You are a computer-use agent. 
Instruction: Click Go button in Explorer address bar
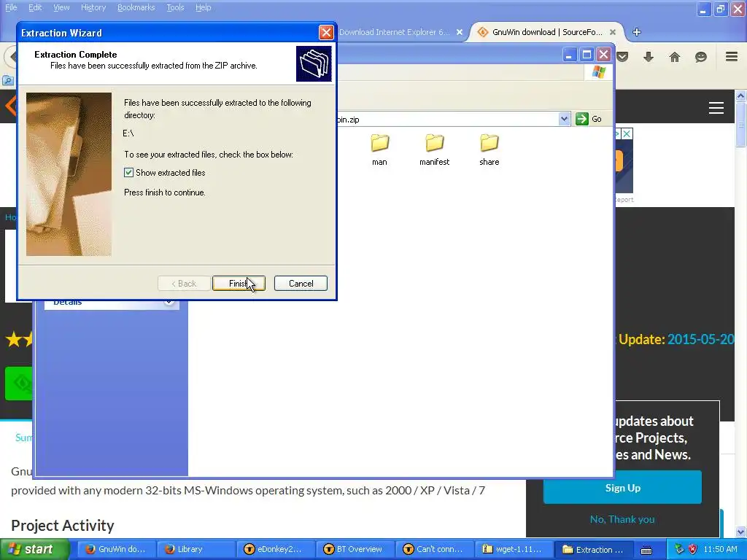coord(589,119)
